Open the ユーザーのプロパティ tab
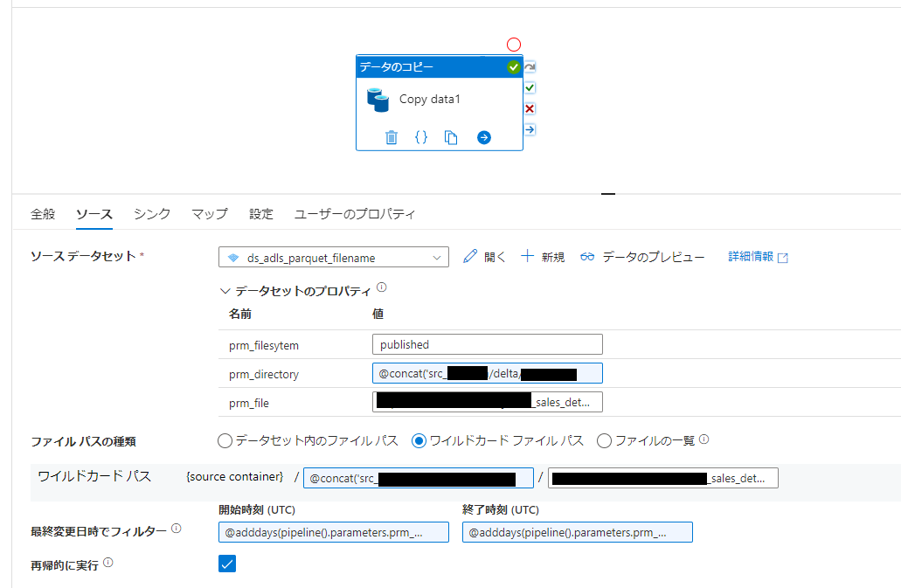Screen dimensions: 901x588 (355, 214)
